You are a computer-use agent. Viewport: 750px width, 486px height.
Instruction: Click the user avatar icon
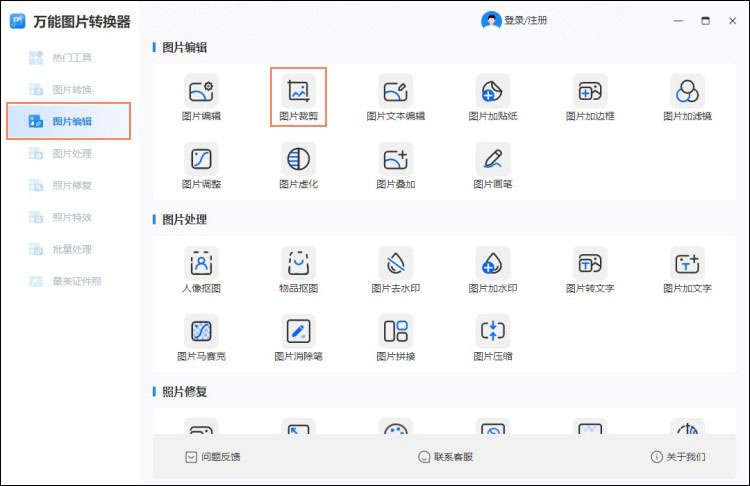(491, 21)
